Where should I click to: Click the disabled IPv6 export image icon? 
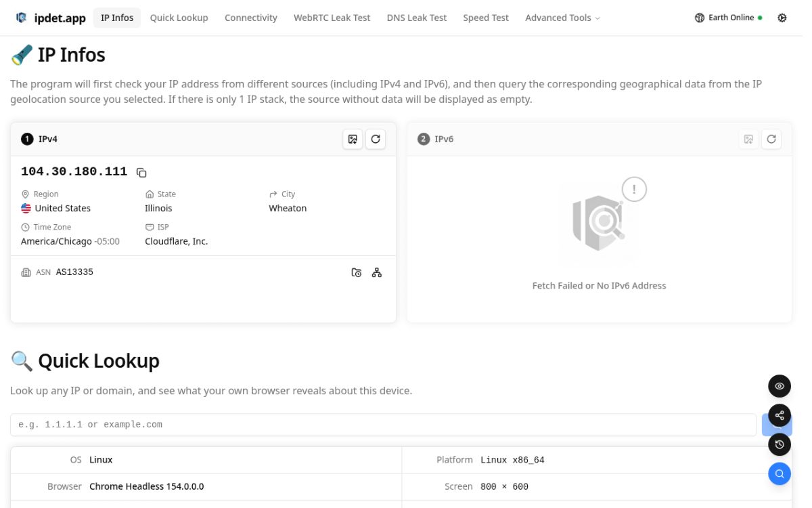pos(748,139)
